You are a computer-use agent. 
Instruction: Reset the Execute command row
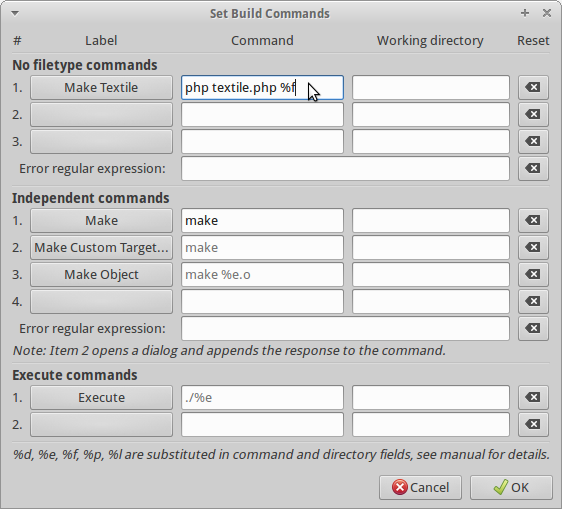(x=533, y=397)
